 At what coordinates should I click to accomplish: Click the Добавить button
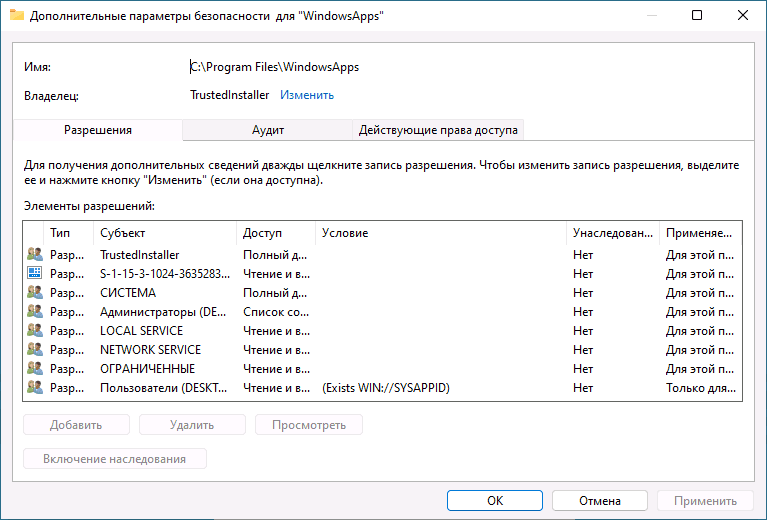point(76,425)
